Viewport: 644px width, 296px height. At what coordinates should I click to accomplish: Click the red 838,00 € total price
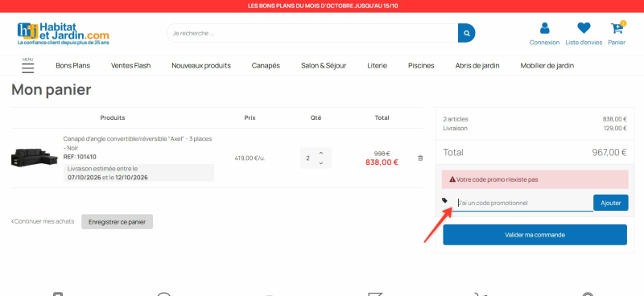click(382, 162)
